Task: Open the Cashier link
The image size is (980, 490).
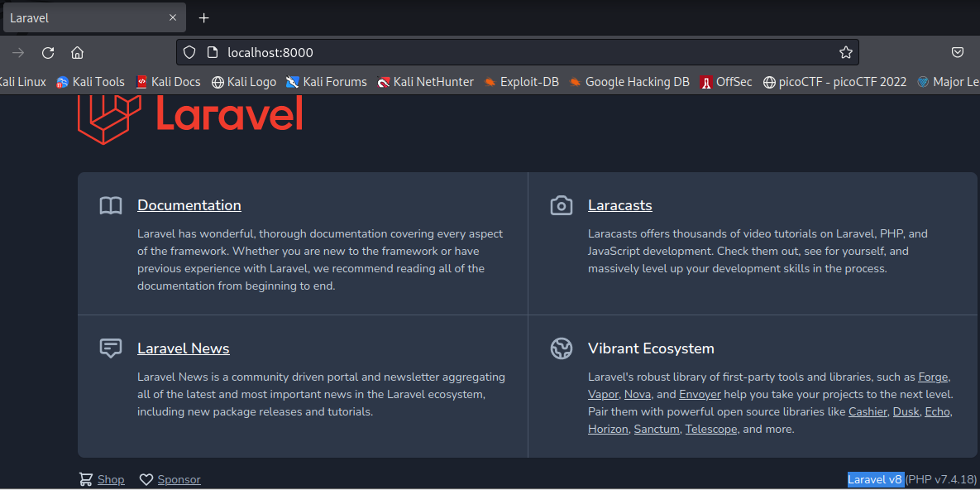Action: [x=868, y=411]
